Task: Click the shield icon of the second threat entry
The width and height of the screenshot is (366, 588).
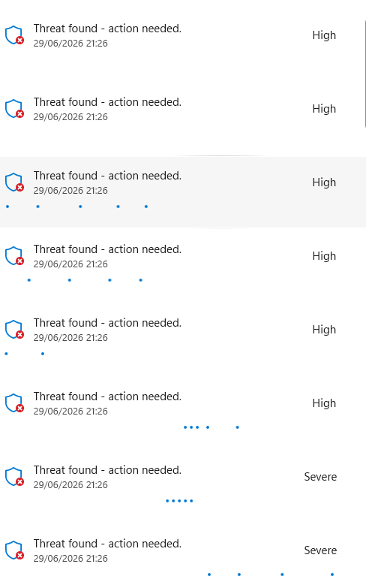Action: coord(14,109)
